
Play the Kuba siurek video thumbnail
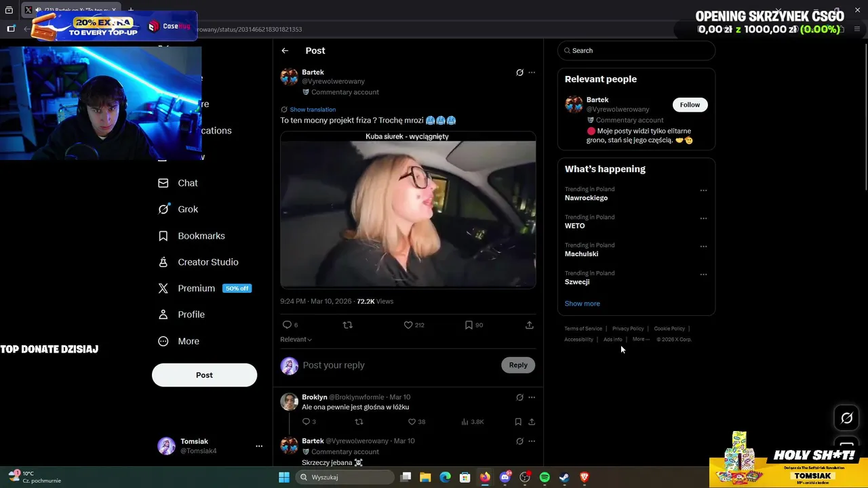coord(408,211)
